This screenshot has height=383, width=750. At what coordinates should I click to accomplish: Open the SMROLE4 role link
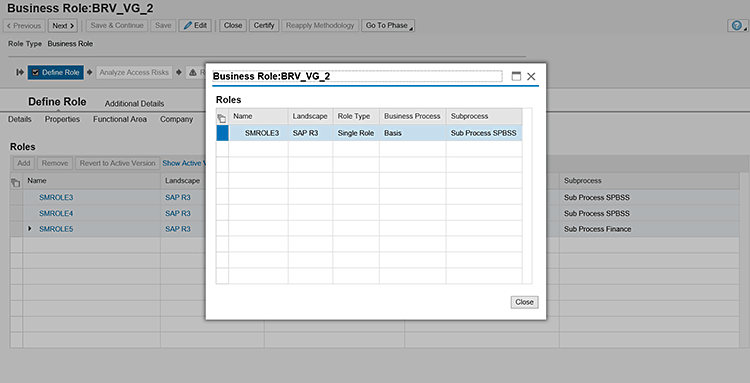pyautogui.click(x=56, y=213)
